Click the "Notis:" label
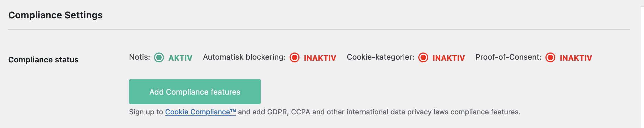Image resolution: width=644 pixels, height=128 pixels. click(x=140, y=57)
